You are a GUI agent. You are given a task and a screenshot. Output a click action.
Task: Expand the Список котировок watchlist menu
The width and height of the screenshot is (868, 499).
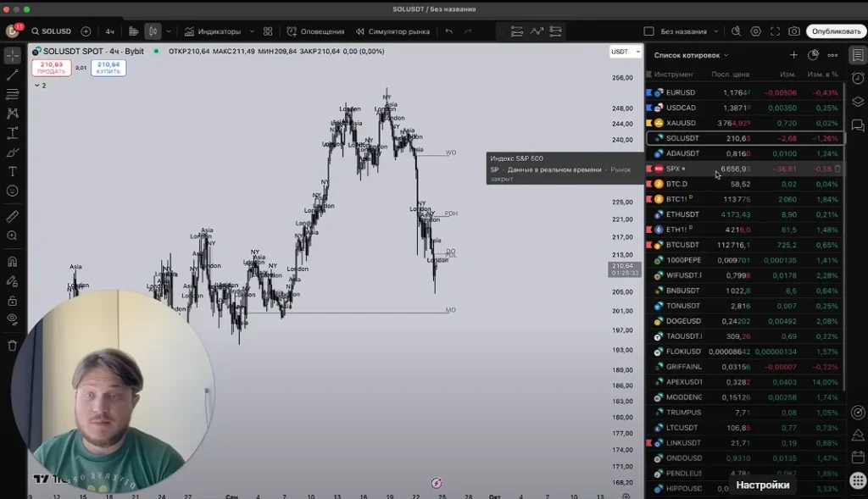[692, 55]
